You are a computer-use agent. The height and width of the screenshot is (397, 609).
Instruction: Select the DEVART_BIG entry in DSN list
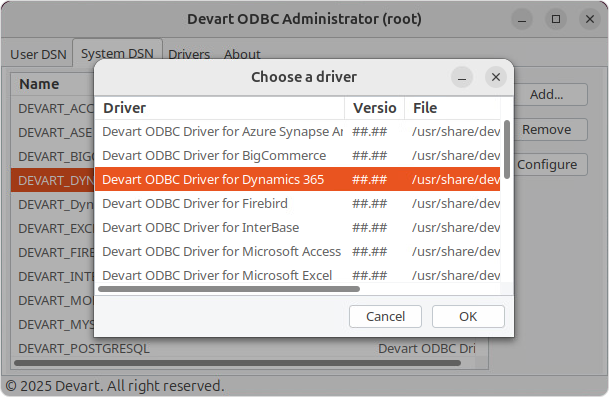click(53, 157)
